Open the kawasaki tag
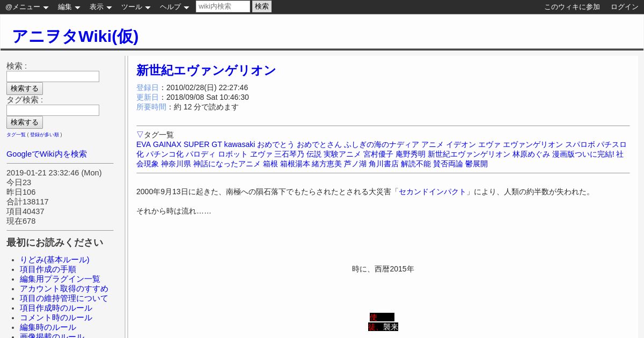The height and width of the screenshot is (338, 644). coord(239,145)
